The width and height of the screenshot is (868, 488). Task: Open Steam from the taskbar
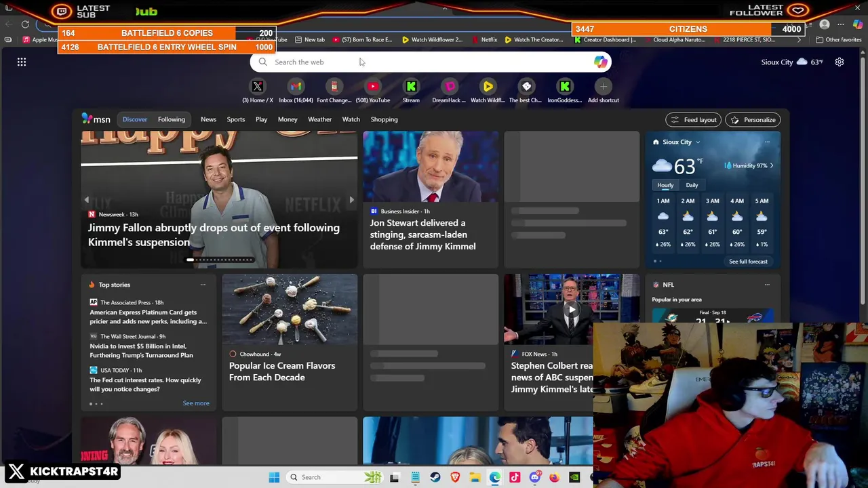[435, 477]
